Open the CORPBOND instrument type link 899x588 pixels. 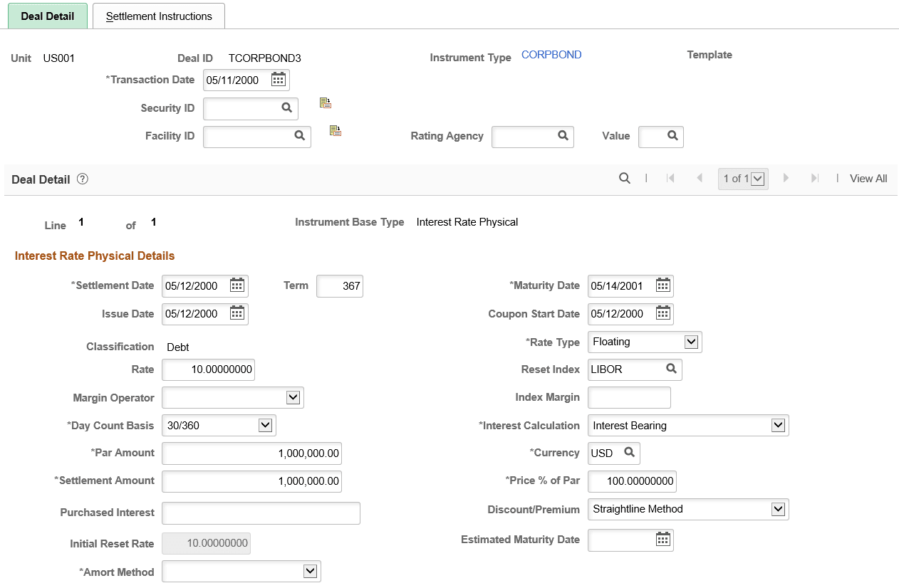[x=551, y=54]
